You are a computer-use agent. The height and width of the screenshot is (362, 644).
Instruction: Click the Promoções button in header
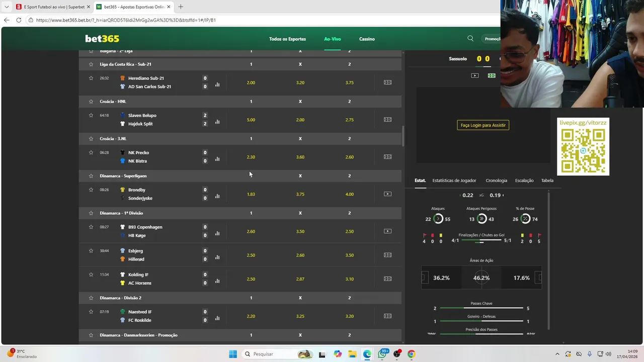tap(493, 39)
